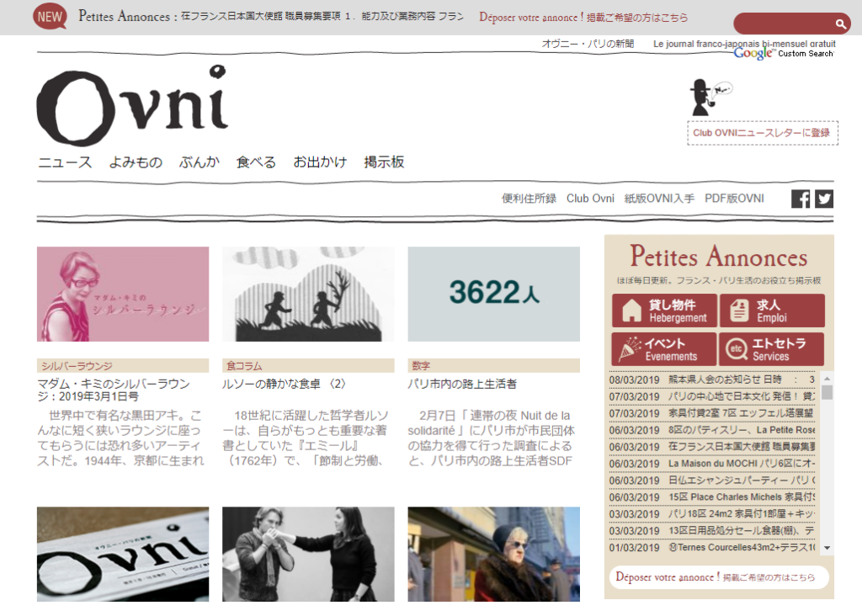Viewport: 862px width, 616px height.
Task: Open 06/03/2019 La Maison du MOCHI announcement
Action: (712, 463)
